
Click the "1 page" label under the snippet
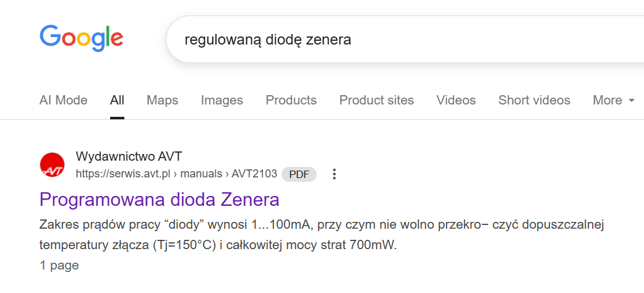(59, 266)
